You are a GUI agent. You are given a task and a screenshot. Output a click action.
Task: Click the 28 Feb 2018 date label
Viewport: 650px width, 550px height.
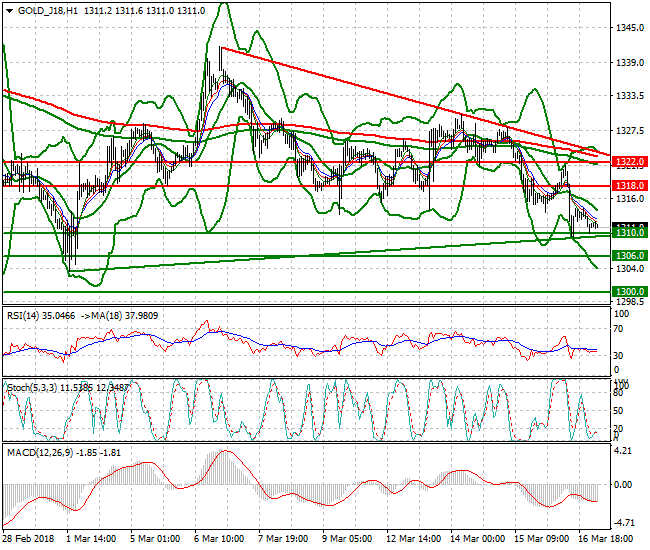click(29, 539)
